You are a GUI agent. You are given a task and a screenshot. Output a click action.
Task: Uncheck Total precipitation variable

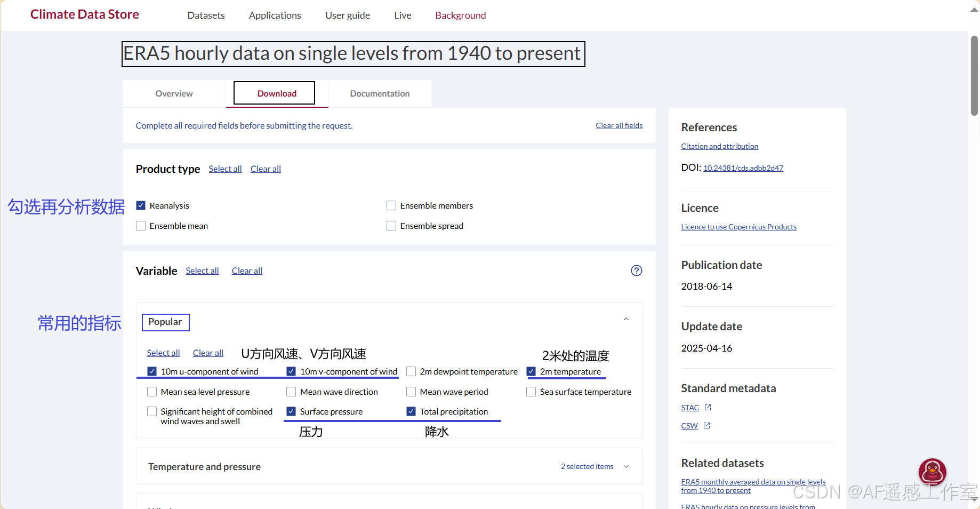coord(411,411)
